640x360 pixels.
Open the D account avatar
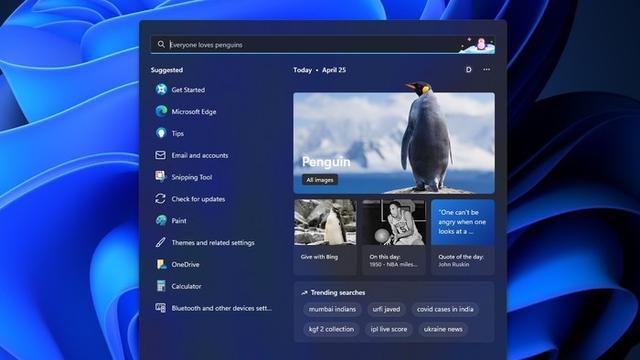point(469,70)
